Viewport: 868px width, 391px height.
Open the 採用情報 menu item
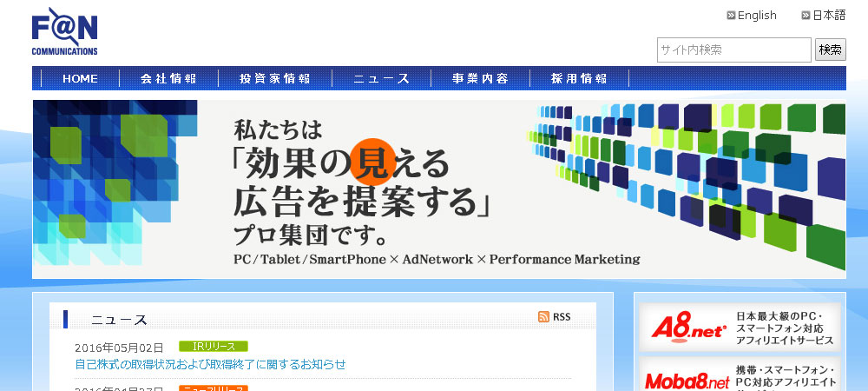coord(579,79)
